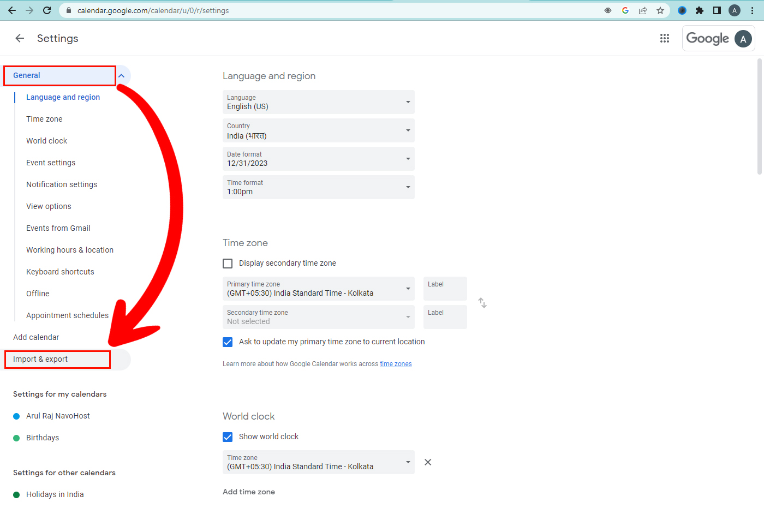
Task: Select the blue Arul Raj NavoHost calendar dot
Action: (x=16, y=416)
